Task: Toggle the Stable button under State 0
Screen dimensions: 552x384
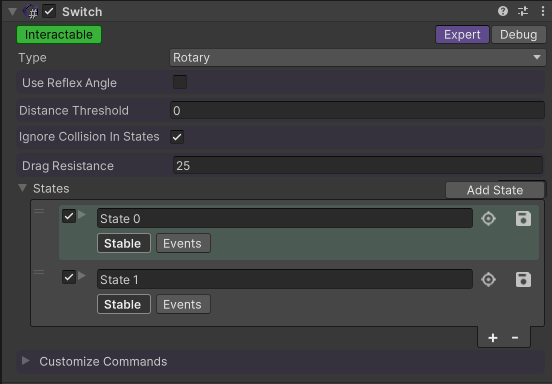Action: click(x=124, y=243)
